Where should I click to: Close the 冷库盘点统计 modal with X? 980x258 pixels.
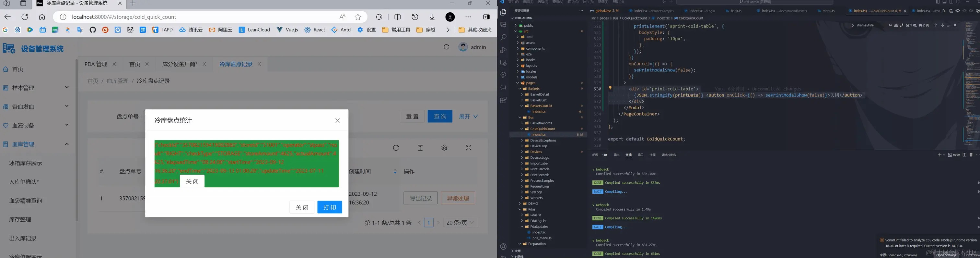[x=337, y=120]
